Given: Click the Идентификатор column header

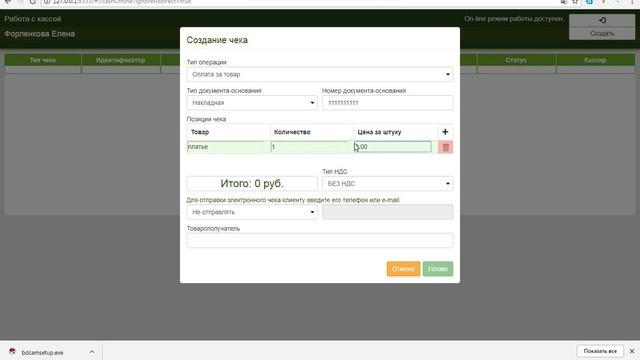Looking at the screenshot, I should pos(120,60).
